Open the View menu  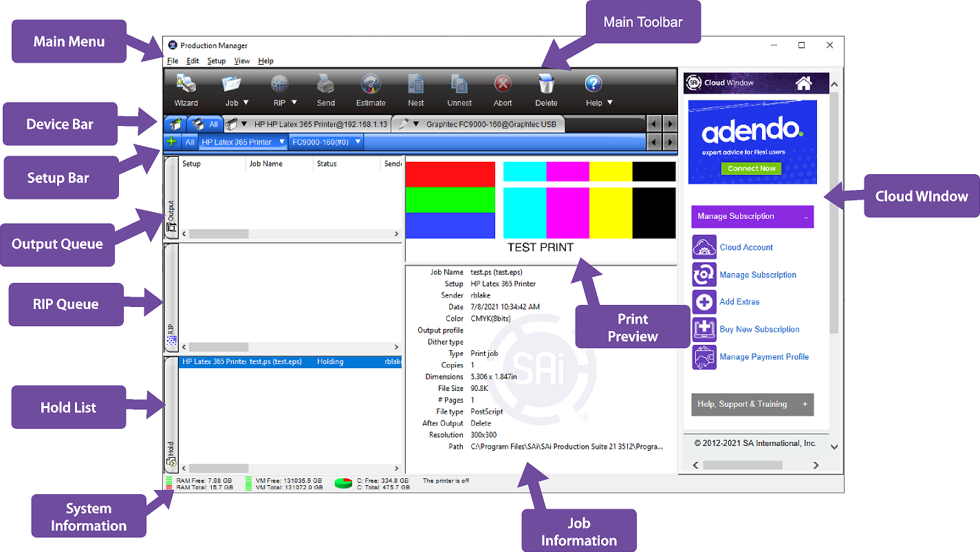(x=242, y=61)
